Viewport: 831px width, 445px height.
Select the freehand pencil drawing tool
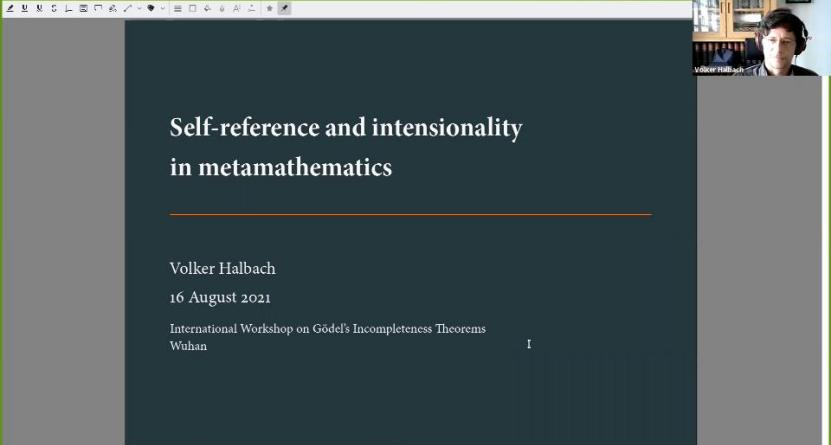[113, 8]
